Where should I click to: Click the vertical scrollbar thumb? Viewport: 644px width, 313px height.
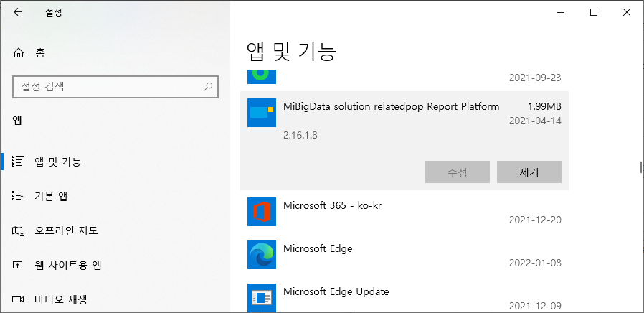(640, 167)
